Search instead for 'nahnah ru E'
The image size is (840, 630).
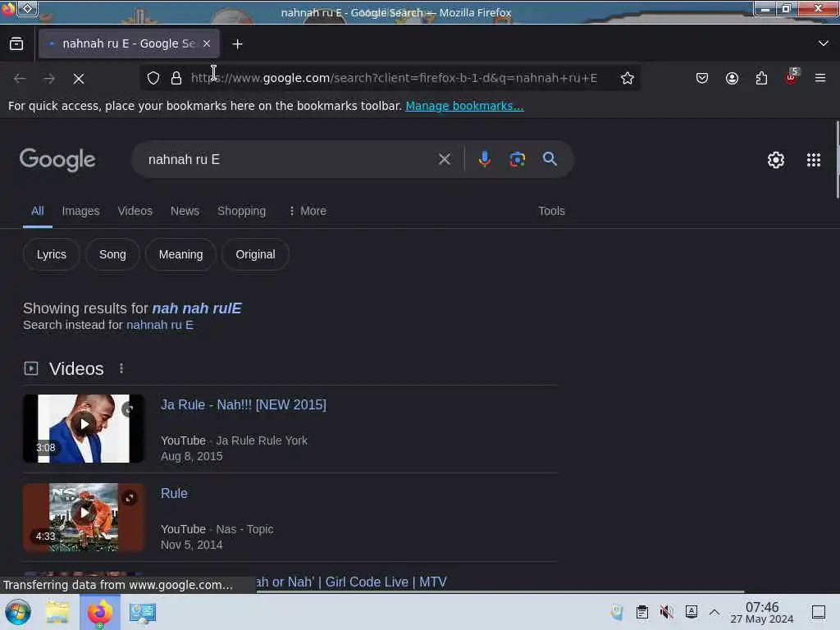[x=160, y=325]
